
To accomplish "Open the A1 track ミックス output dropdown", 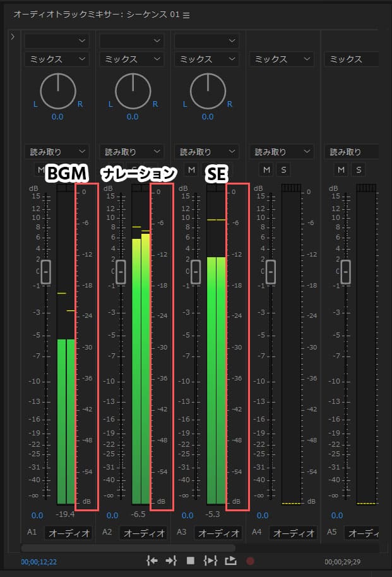I will click(x=57, y=59).
